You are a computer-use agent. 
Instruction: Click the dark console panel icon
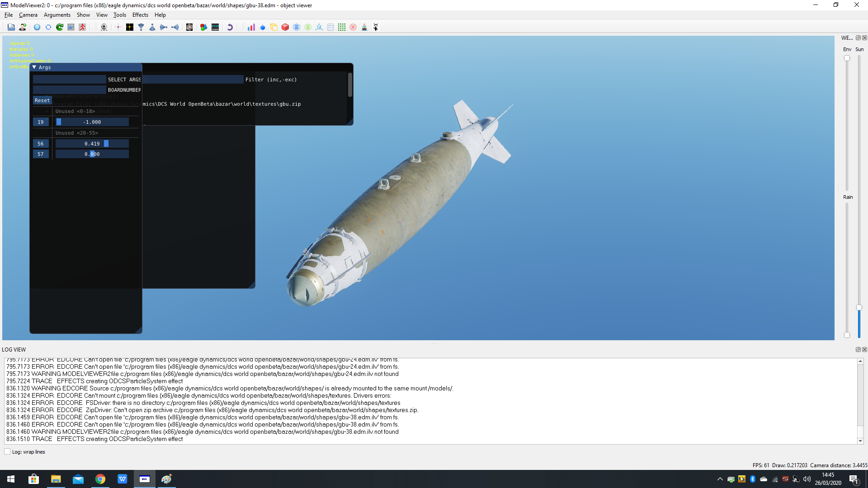click(x=215, y=27)
